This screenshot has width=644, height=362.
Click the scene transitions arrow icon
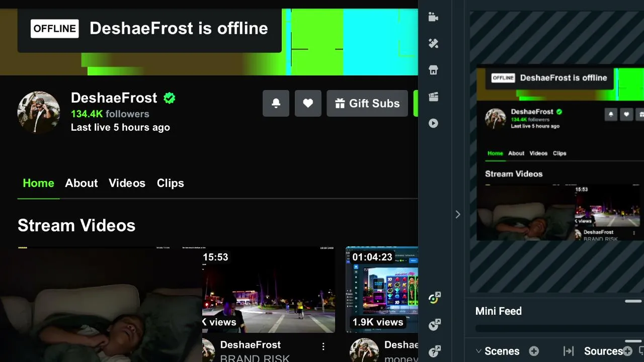569,351
